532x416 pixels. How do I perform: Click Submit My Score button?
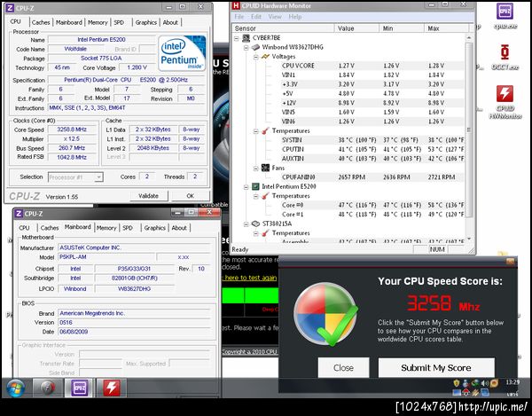436,367
